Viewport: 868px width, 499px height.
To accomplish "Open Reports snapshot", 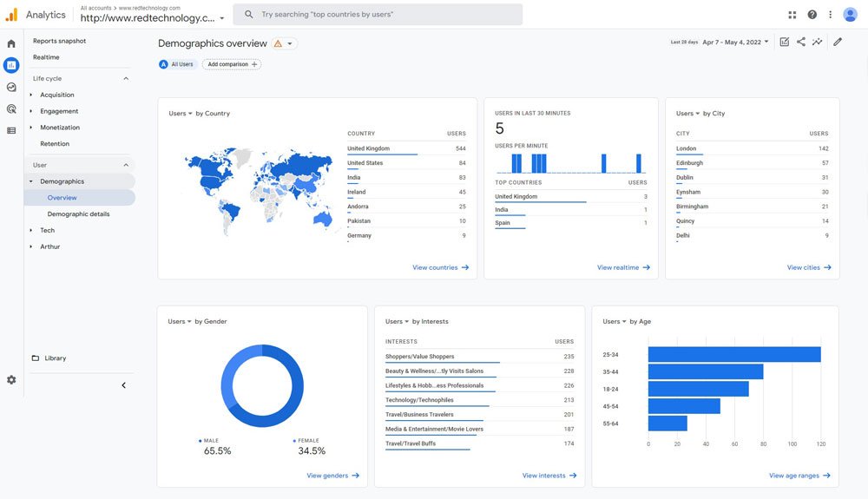I will 59,41.
